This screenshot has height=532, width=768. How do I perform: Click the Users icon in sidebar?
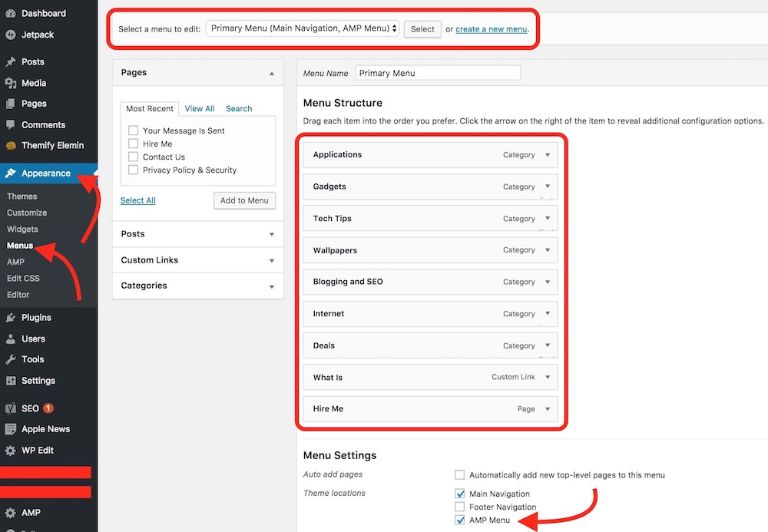point(11,339)
